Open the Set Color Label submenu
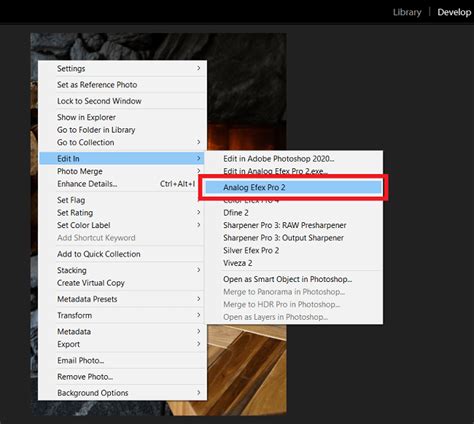Screen dimensions: 474x424 (122, 225)
